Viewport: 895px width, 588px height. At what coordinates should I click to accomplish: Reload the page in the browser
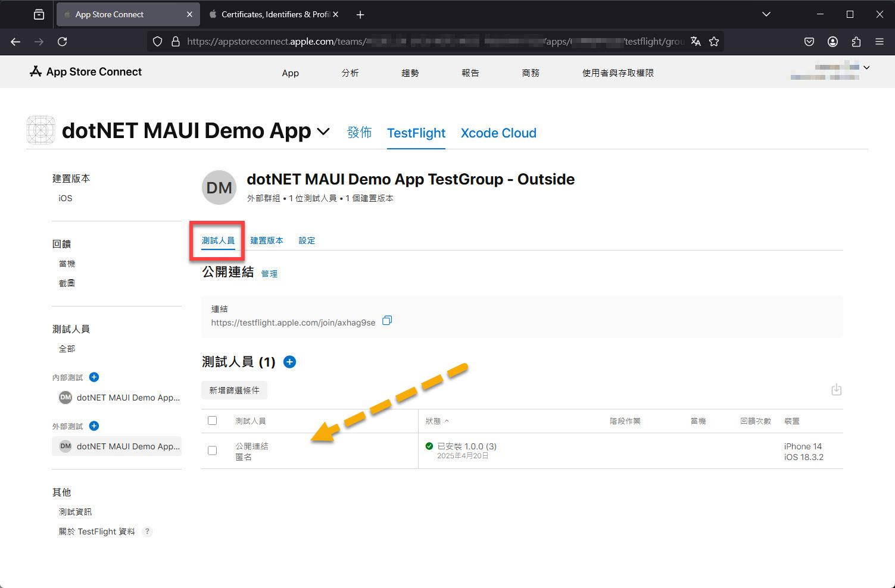(x=62, y=42)
